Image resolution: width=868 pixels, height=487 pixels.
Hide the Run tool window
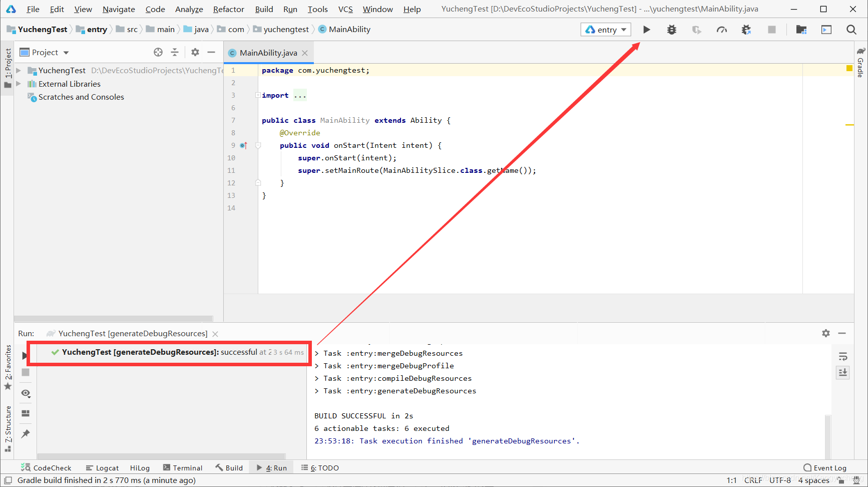pyautogui.click(x=842, y=333)
